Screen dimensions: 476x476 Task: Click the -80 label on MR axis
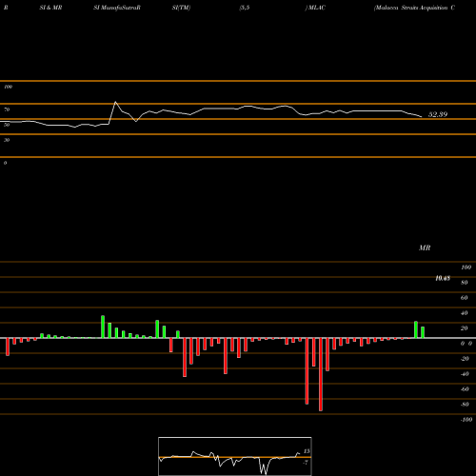465,405
